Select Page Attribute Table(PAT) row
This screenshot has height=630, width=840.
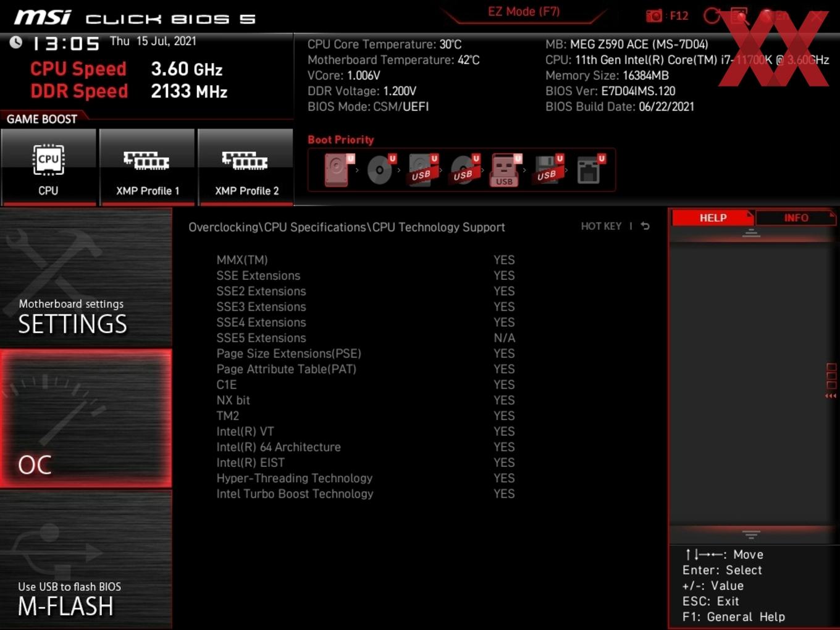click(x=366, y=369)
